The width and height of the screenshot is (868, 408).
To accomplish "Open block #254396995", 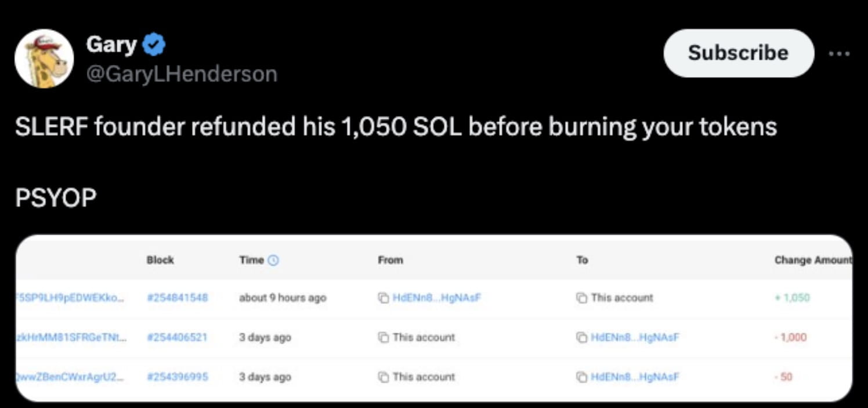I will [x=177, y=377].
